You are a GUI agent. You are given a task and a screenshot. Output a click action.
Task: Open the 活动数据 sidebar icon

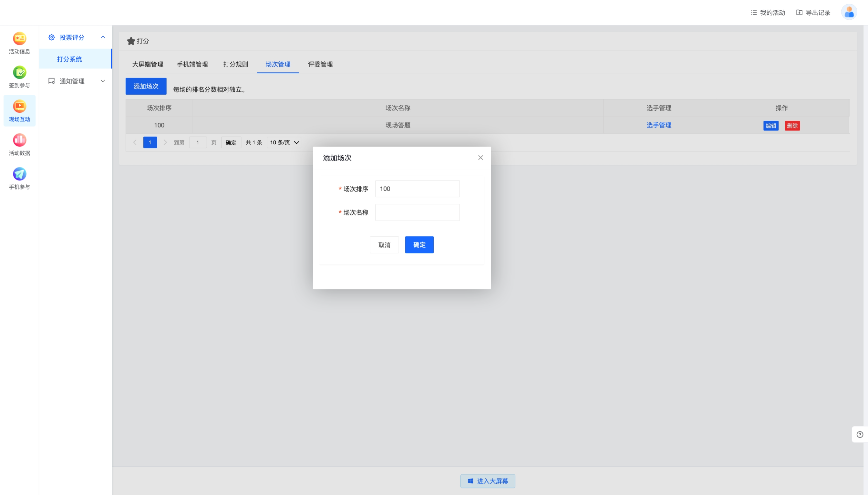point(19,140)
